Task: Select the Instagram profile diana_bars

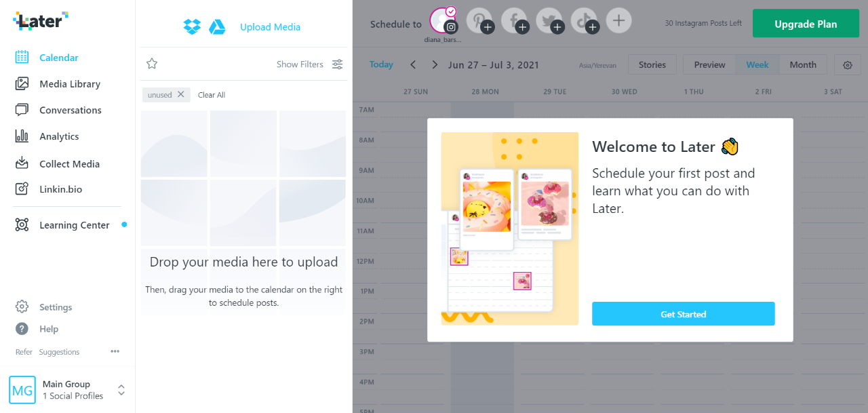Action: coord(443,20)
